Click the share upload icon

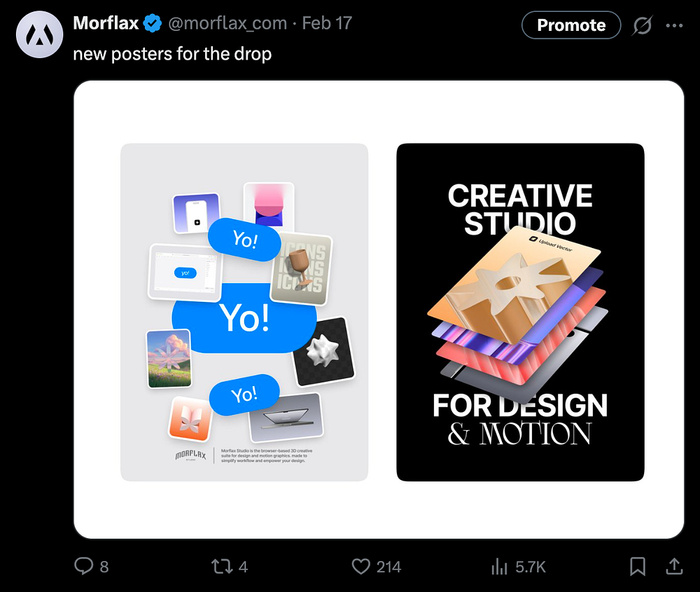[673, 566]
